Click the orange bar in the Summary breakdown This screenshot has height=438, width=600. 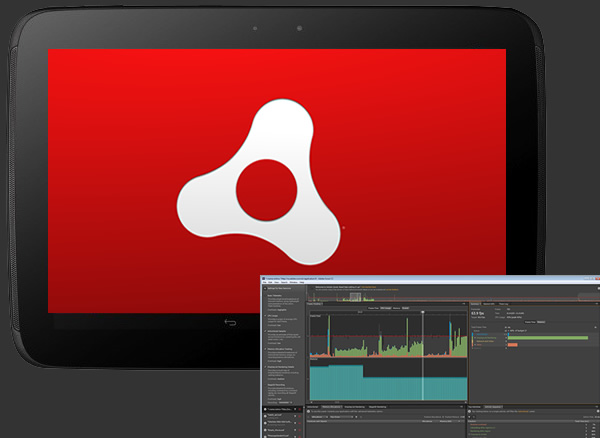[x=513, y=345]
